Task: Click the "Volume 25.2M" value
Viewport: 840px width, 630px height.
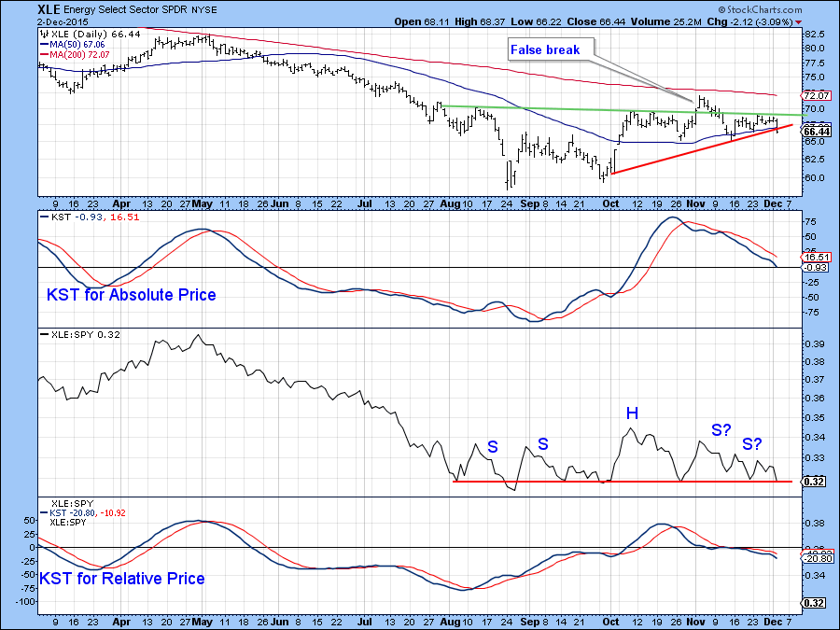Action: (666, 22)
